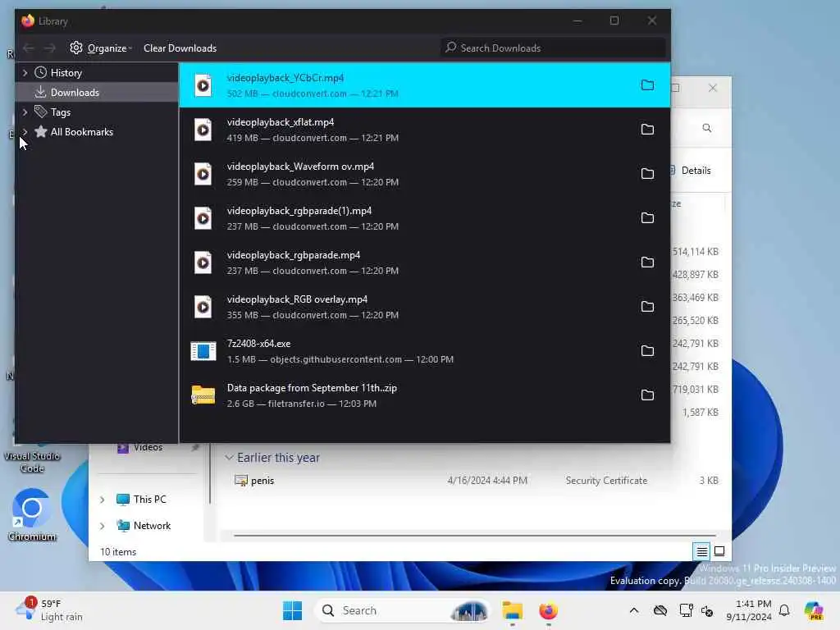840x630 pixels.
Task: Switch File Explorer to large thumbnails view
Action: point(719,551)
